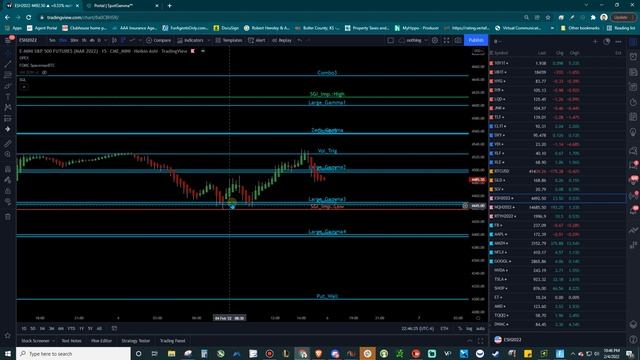Image resolution: width=640 pixels, height=360 pixels.
Task: Switch to the Strategy Tester tab
Action: (x=136, y=341)
